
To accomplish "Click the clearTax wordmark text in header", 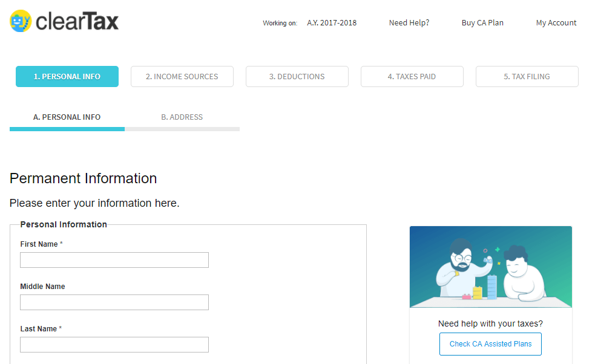I will pos(77,22).
